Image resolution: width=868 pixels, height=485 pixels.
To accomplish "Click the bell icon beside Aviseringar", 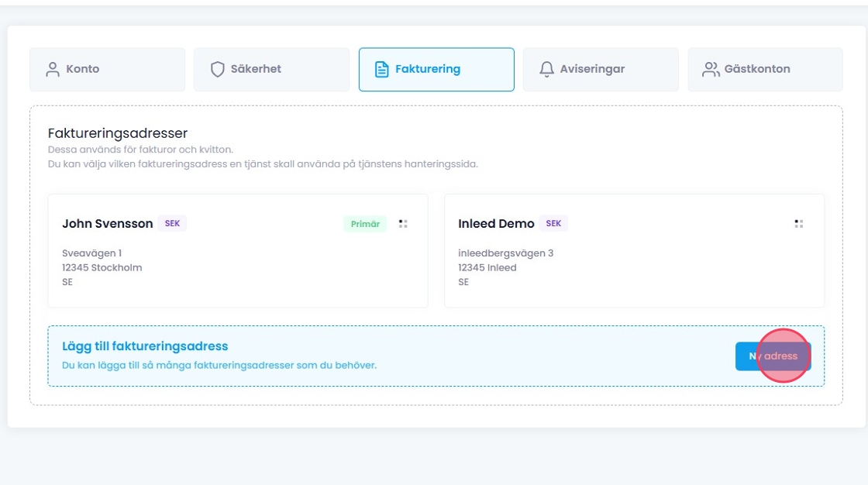I will coord(546,69).
